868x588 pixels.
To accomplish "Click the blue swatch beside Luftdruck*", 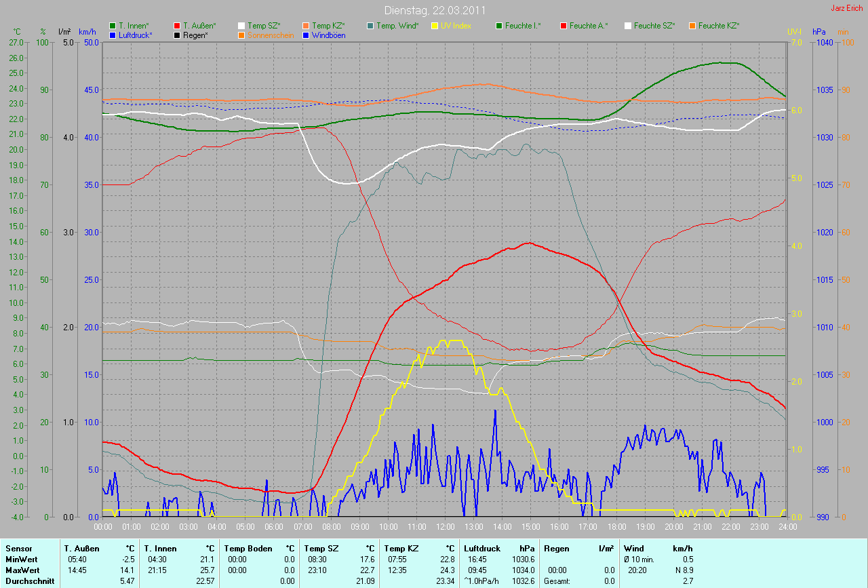I will (113, 35).
